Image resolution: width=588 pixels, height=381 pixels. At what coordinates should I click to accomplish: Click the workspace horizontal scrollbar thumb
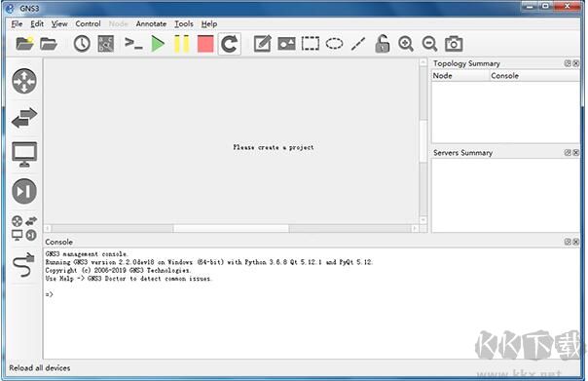pyautogui.click(x=231, y=228)
